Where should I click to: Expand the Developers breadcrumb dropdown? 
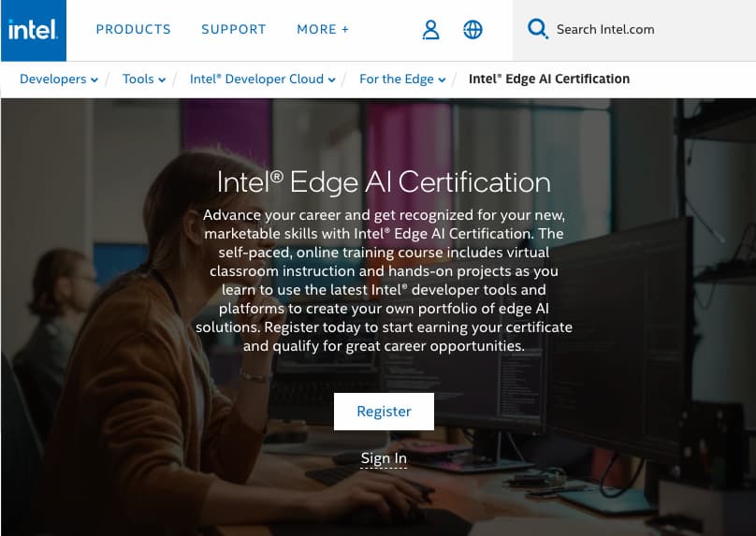(59, 80)
